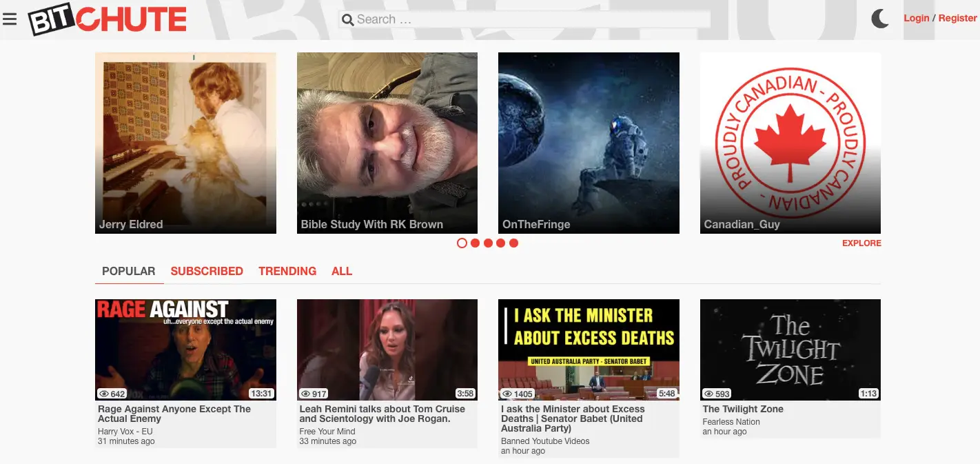This screenshot has width=980, height=464.
Task: Visit the Banned Youtube Videos channel
Action: (x=545, y=441)
